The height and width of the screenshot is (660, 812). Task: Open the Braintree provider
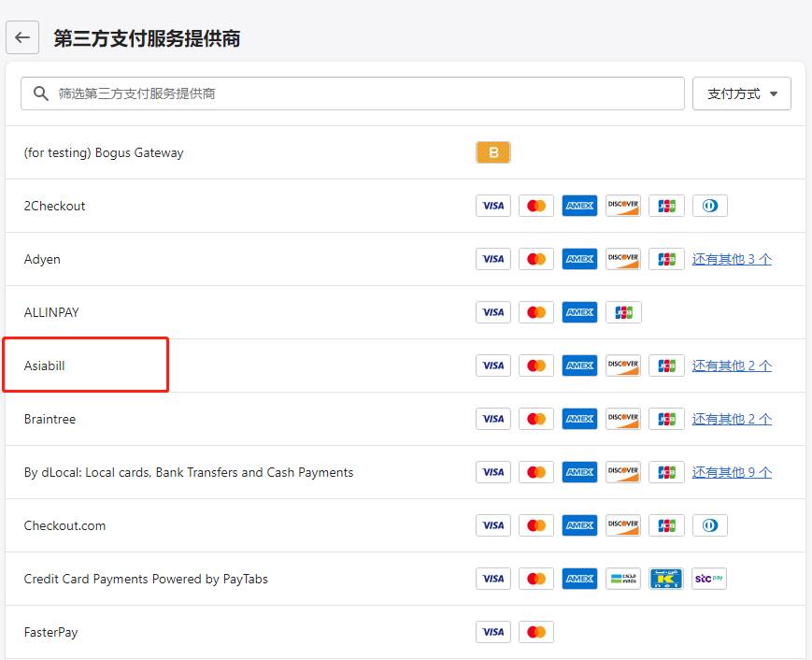coord(50,419)
